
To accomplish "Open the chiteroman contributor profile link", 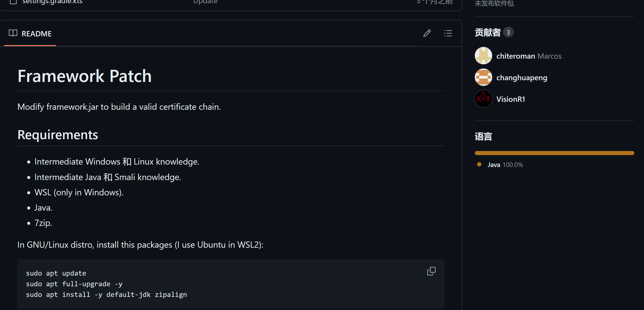I will click(x=516, y=56).
